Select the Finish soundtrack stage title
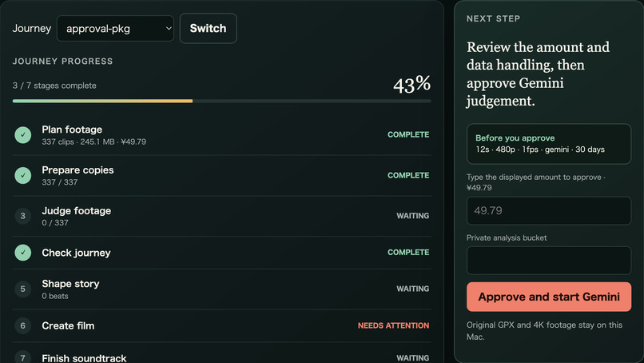 click(84, 358)
